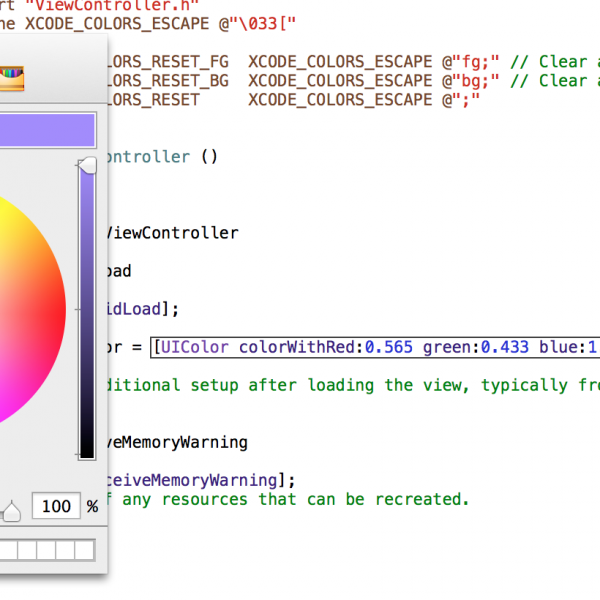The image size is (600, 600).
Task: Click the XCODE_COLORS_ESCAPE define on the top line
Action: point(117,24)
